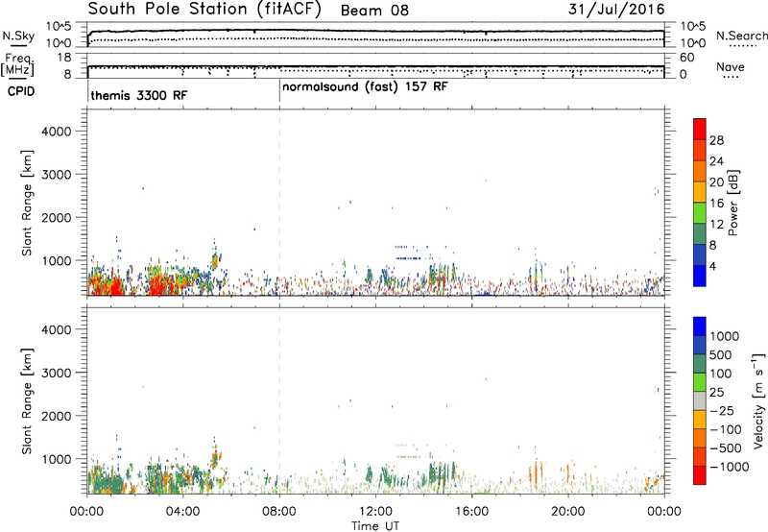Click the light green 12-16 dB power colorbar segment
This screenshot has width=768, height=532.
tap(700, 213)
